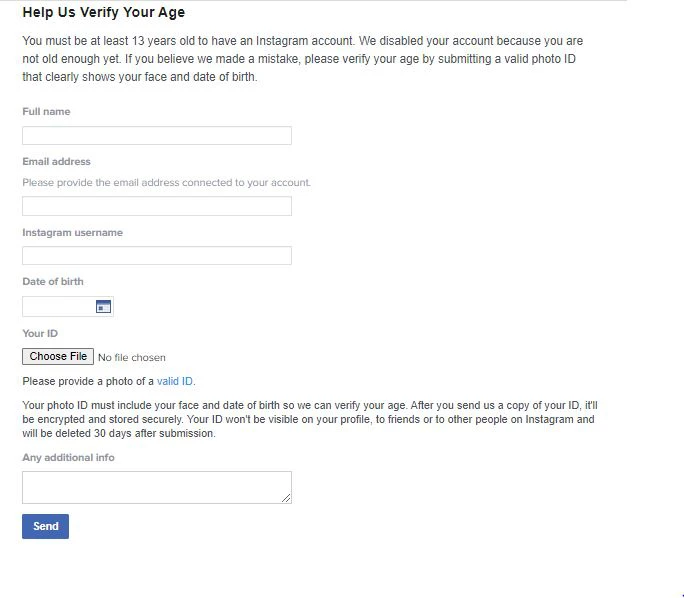Click the "Full name" label
The image size is (684, 598).
[x=46, y=112]
